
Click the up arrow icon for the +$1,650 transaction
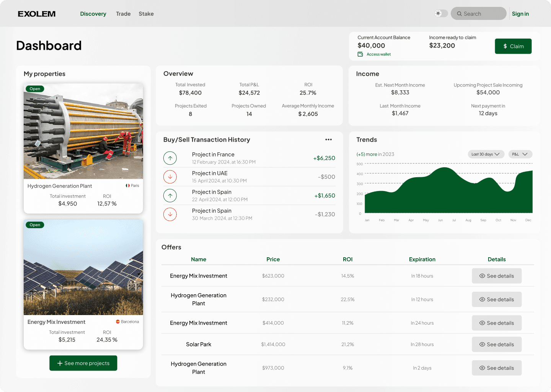pyautogui.click(x=170, y=196)
